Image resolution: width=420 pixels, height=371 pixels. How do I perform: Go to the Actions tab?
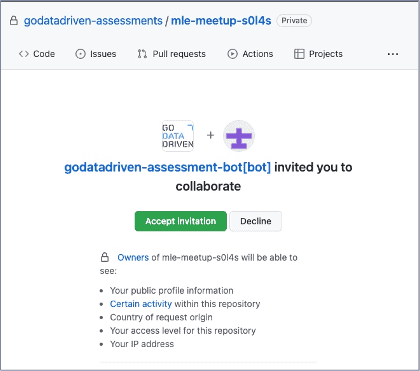[x=250, y=54]
